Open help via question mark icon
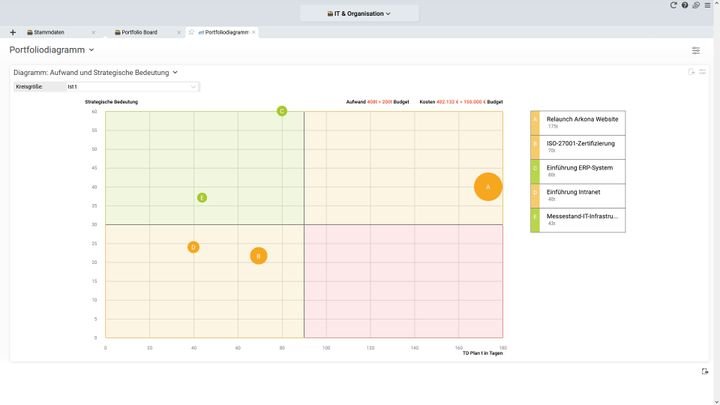 click(x=685, y=5)
